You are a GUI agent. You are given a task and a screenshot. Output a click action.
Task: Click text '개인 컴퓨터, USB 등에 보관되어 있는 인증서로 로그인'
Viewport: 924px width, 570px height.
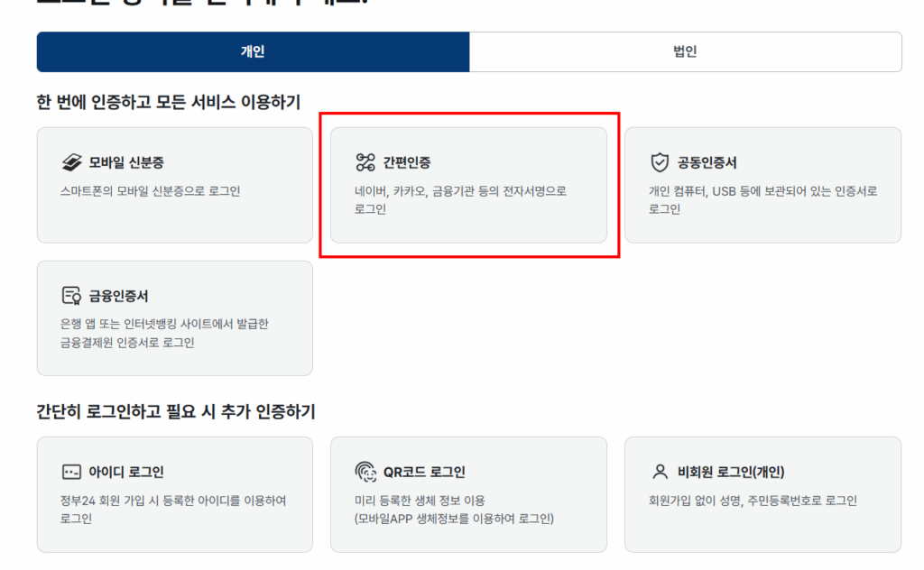(x=763, y=200)
